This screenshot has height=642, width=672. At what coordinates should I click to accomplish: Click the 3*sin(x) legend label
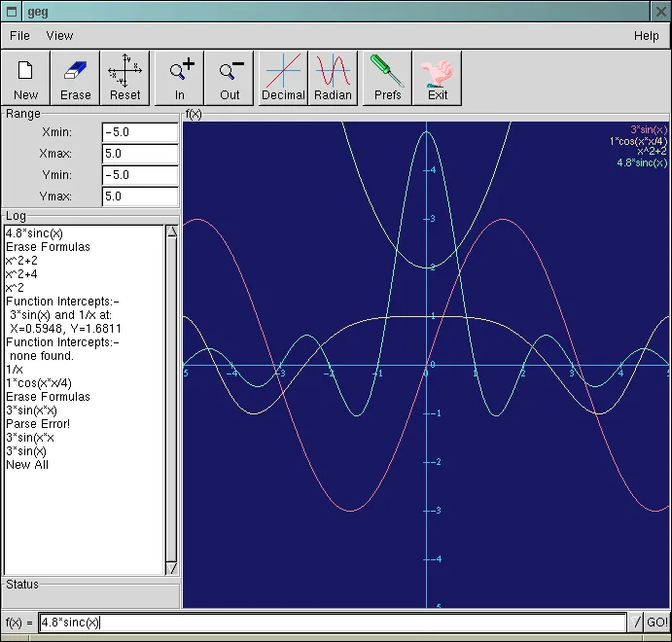point(648,128)
